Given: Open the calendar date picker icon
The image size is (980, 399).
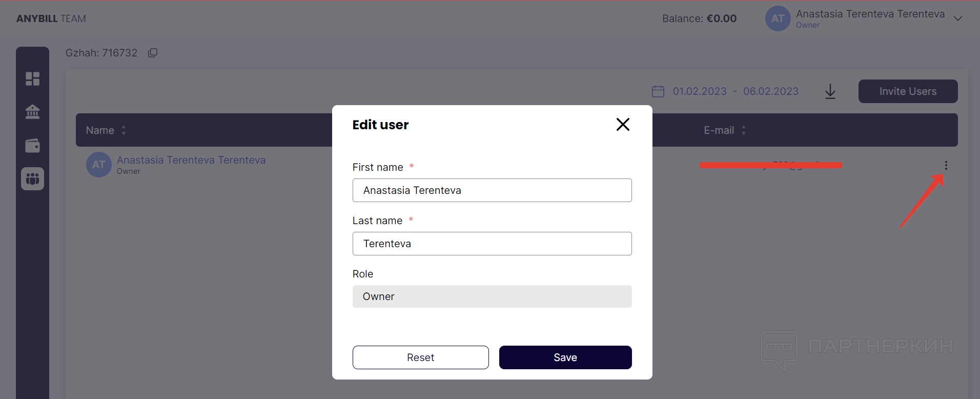Looking at the screenshot, I should point(658,91).
